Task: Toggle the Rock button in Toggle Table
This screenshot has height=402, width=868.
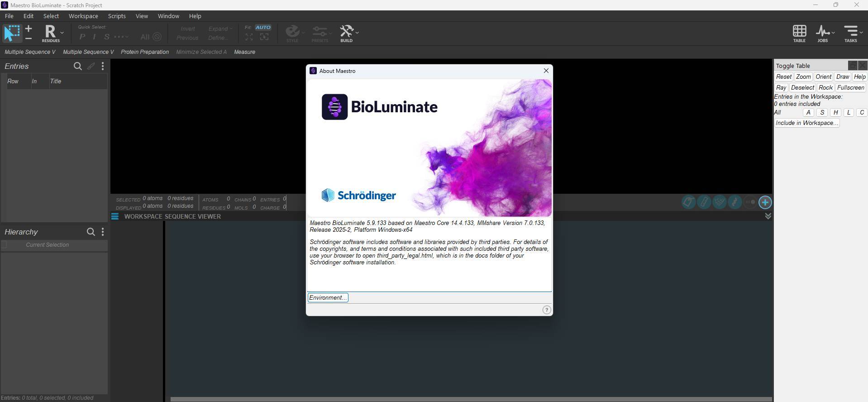Action: pos(825,88)
